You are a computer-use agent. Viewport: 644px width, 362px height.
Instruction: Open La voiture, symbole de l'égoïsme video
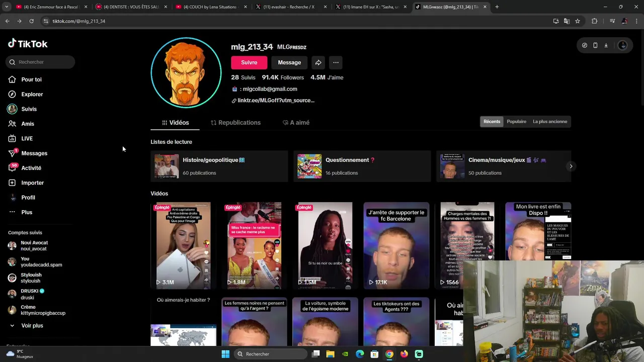click(x=325, y=322)
